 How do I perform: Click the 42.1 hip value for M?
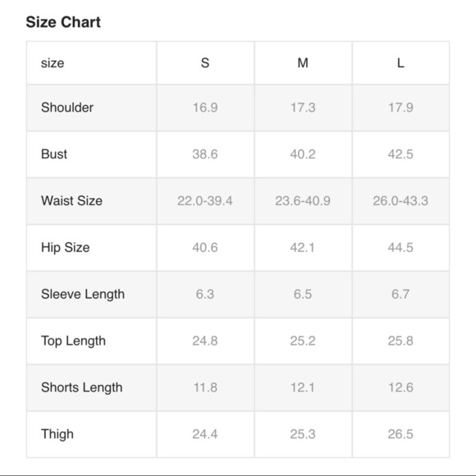click(x=302, y=248)
